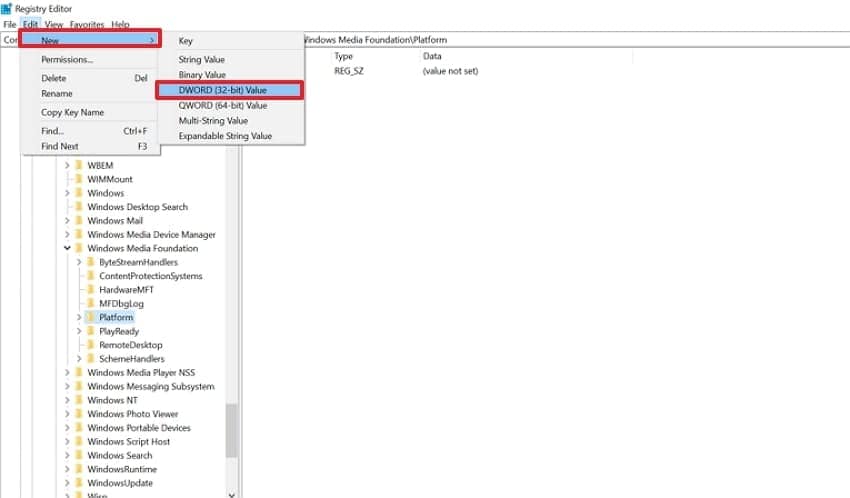
Task: Click the RemoteDesktop folder icon
Action: tap(91, 345)
